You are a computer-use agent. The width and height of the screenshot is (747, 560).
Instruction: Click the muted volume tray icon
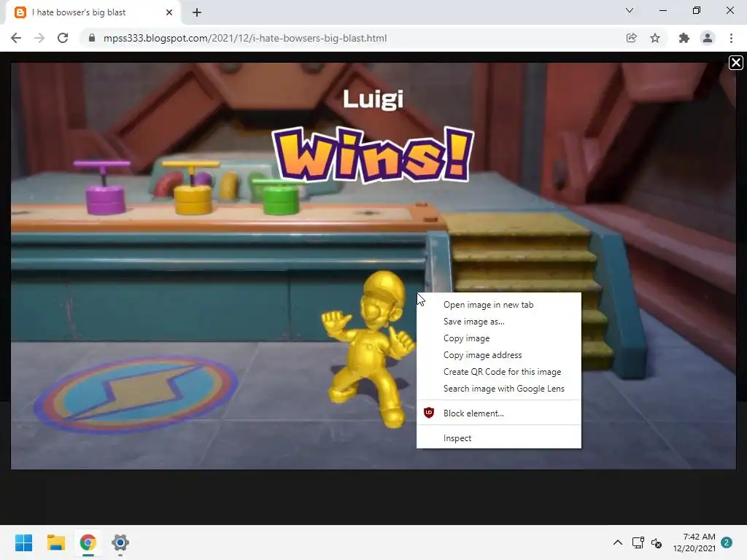[x=657, y=542]
